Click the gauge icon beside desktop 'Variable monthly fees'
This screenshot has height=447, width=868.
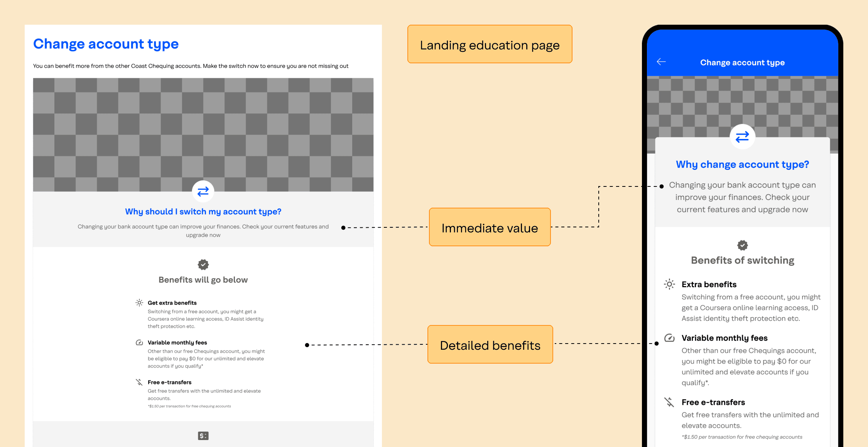pos(139,342)
